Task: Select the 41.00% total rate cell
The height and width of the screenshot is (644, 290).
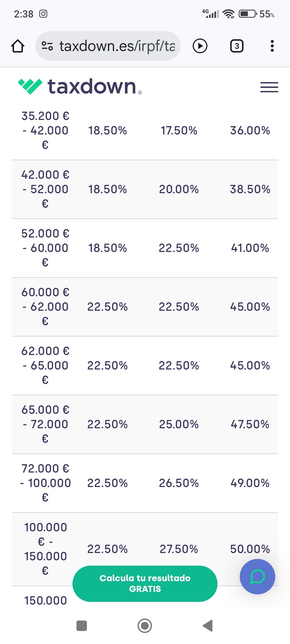Action: coord(250,248)
